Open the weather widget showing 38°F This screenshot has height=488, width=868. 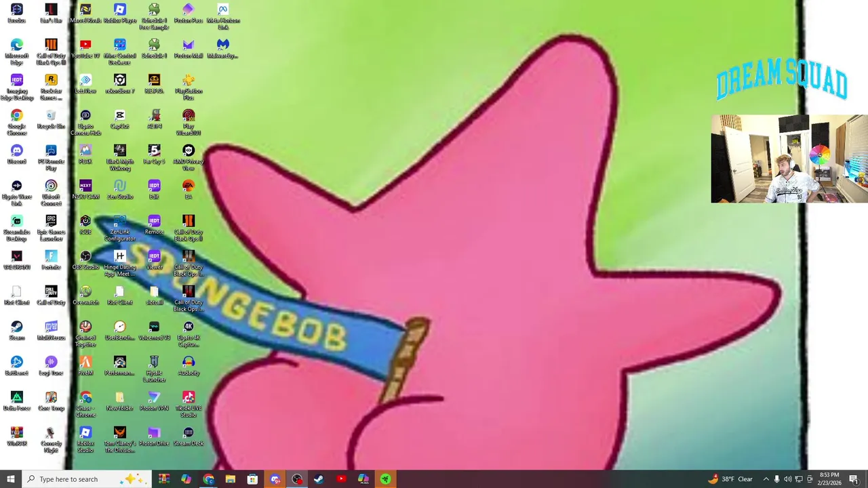click(730, 479)
